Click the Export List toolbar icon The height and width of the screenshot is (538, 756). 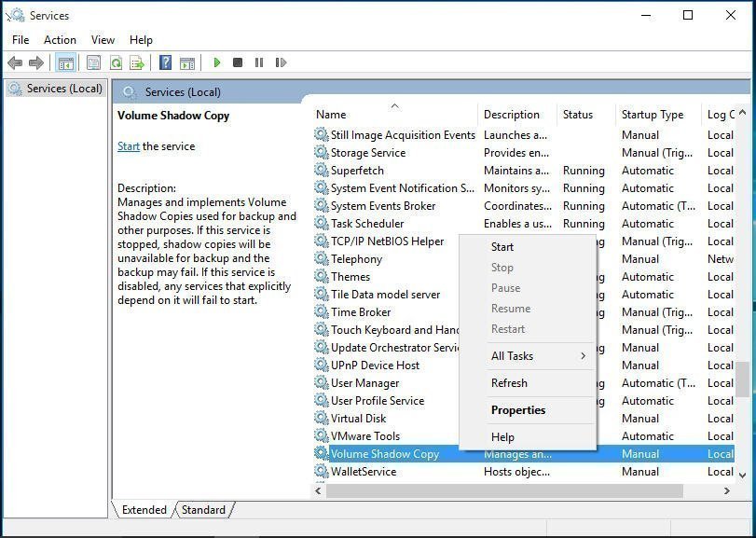(137, 62)
